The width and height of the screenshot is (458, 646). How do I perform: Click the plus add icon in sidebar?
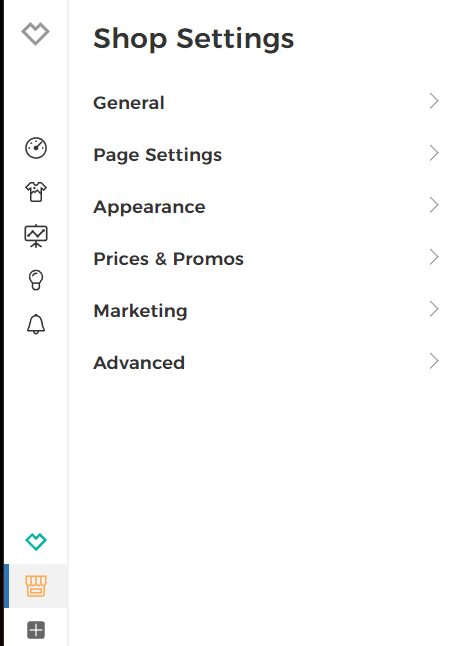pyautogui.click(x=36, y=630)
